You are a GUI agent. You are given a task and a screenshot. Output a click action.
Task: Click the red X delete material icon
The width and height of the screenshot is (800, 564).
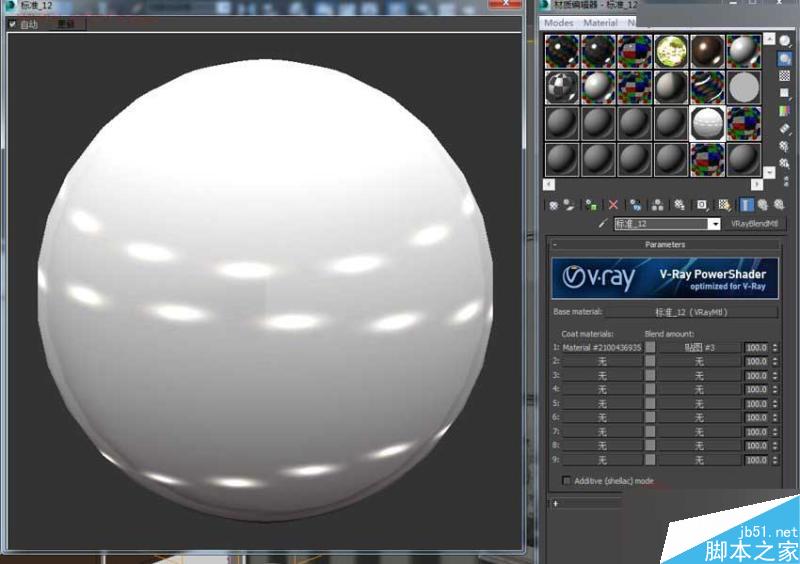(x=613, y=204)
